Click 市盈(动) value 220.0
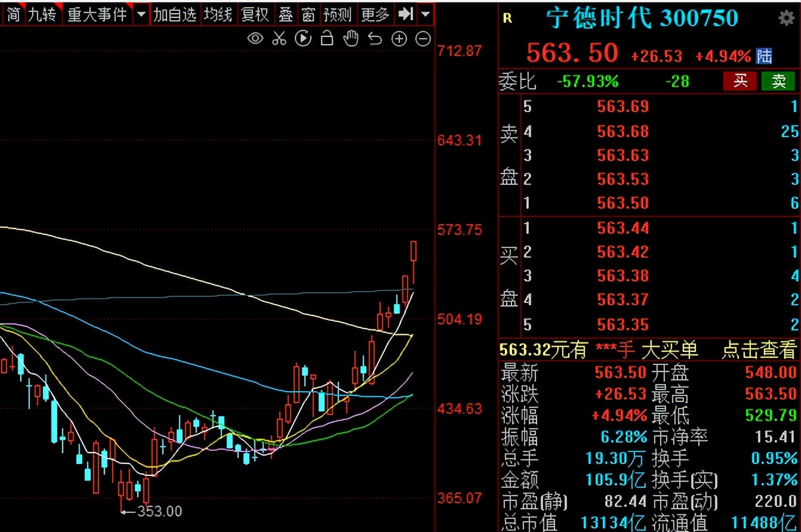The width and height of the screenshot is (801, 532). [x=775, y=502]
